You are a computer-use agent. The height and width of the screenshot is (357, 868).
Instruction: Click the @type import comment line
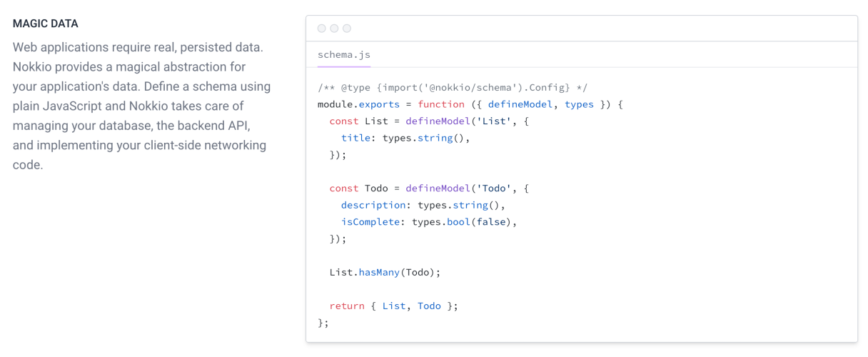click(453, 88)
